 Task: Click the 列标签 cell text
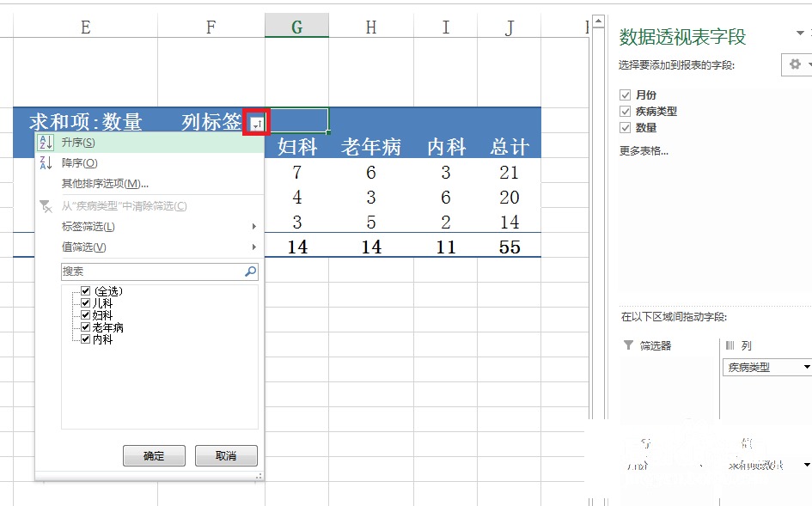point(211,122)
